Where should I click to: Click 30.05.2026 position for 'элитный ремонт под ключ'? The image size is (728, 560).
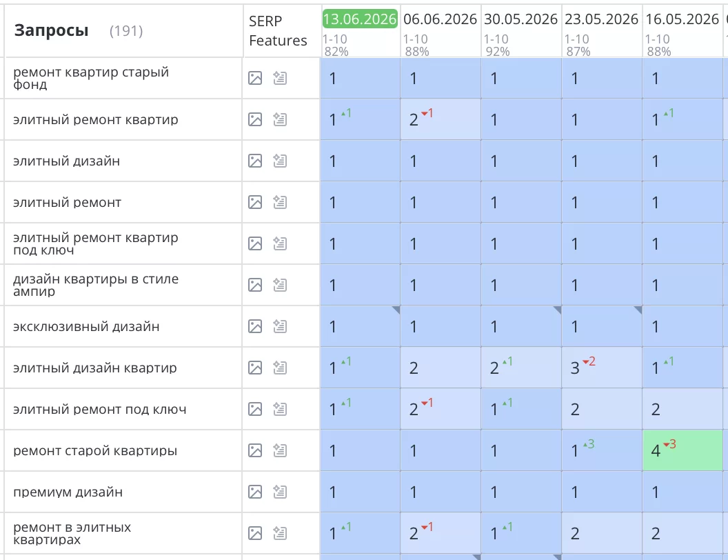521,409
